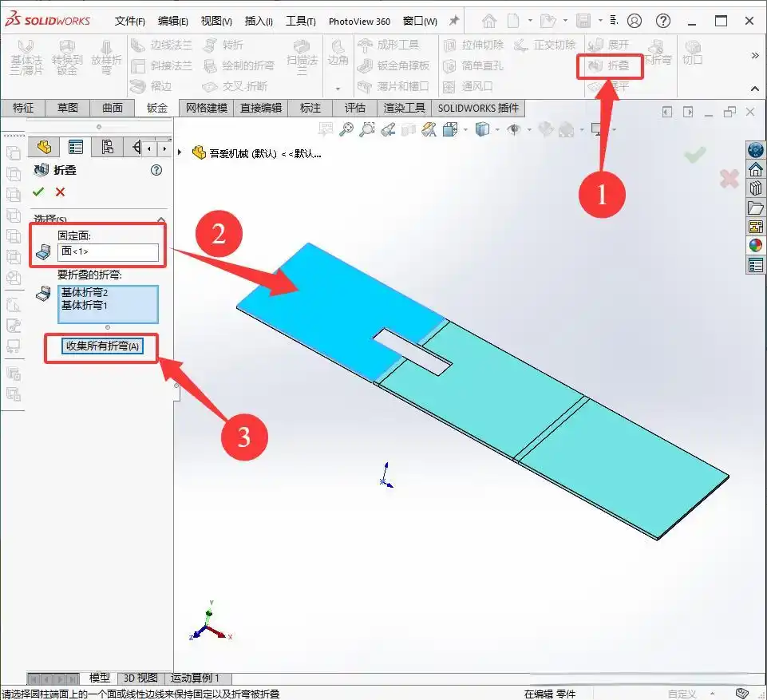Switch to PropertyManager tab icon
Viewport: 767px width, 700px height.
click(76, 147)
